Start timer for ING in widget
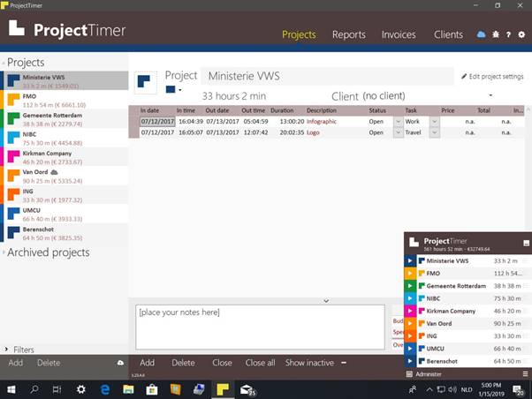Screen dimensions: 532x399 click(x=410, y=336)
